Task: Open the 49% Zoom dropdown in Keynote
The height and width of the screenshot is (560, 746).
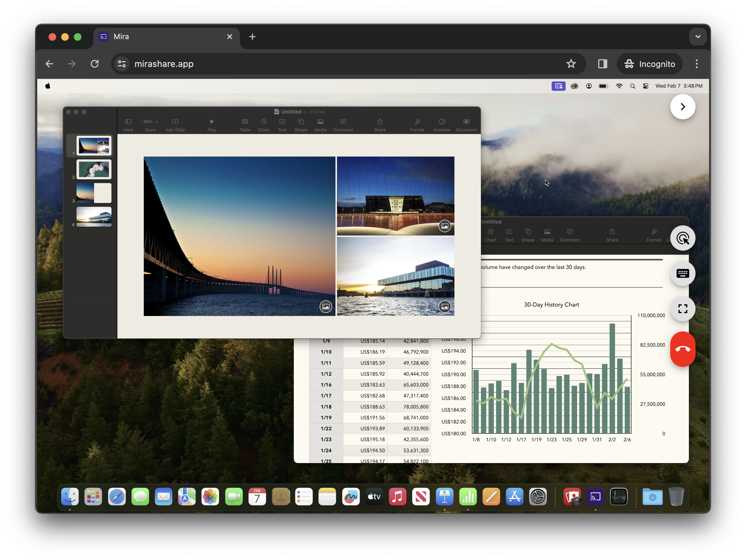Action: 151,122
